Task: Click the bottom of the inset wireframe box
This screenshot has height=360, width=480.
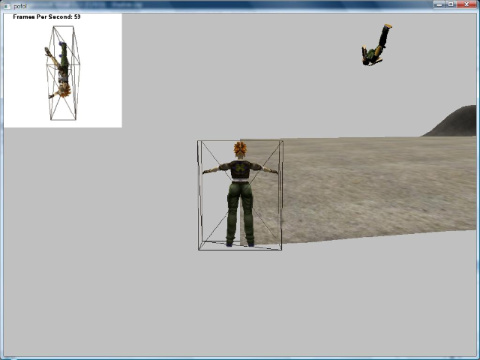Action: coord(63,117)
